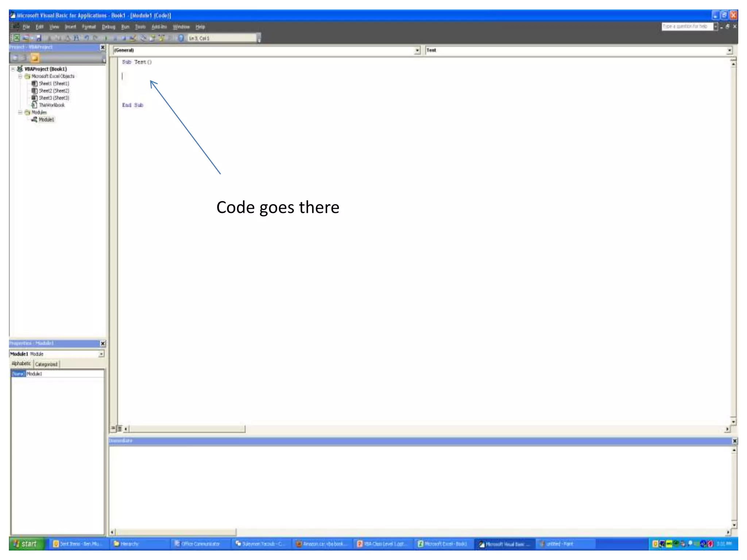The width and height of the screenshot is (747, 560).
Task: Click the Windows Start button
Action: click(x=27, y=544)
